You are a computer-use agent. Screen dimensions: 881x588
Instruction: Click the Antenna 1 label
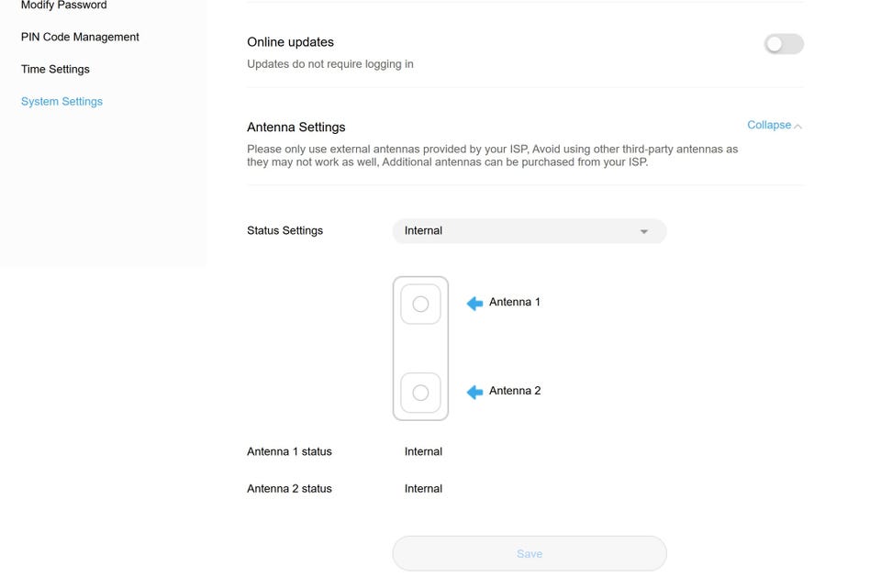tap(515, 303)
